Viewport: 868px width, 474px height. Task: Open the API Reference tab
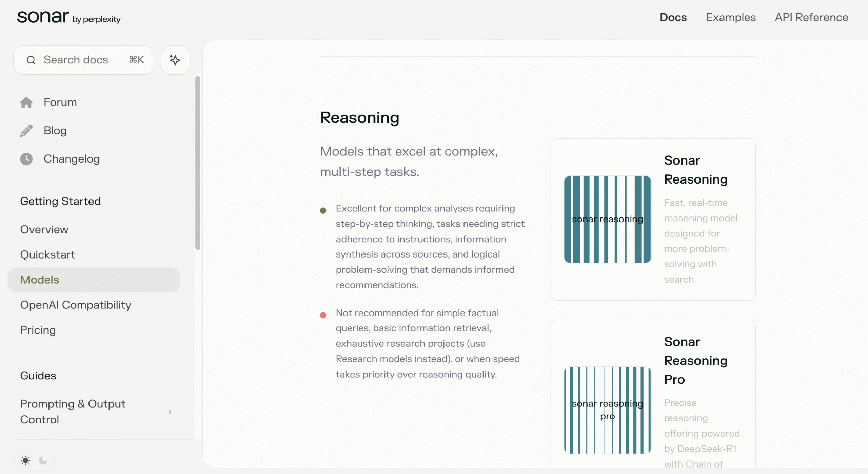coord(811,17)
